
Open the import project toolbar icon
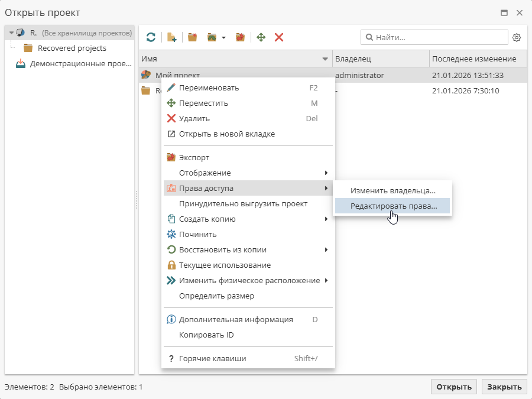tap(210, 37)
